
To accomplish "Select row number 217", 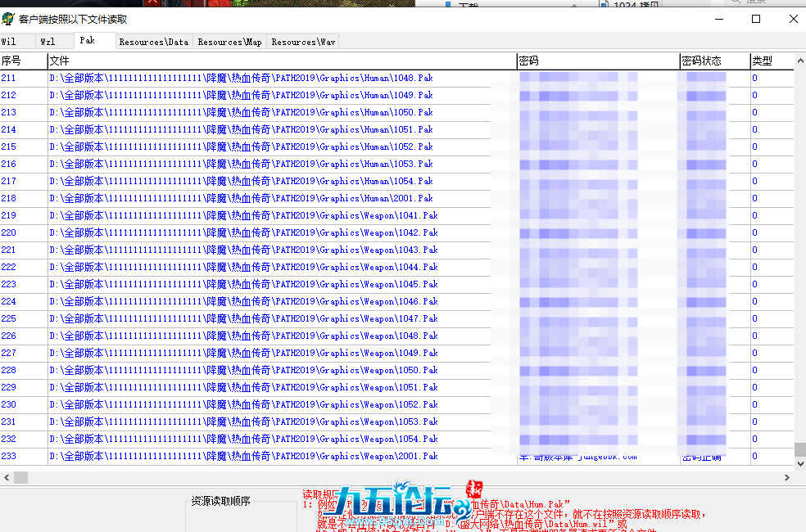I will pyautogui.click(x=8, y=181).
